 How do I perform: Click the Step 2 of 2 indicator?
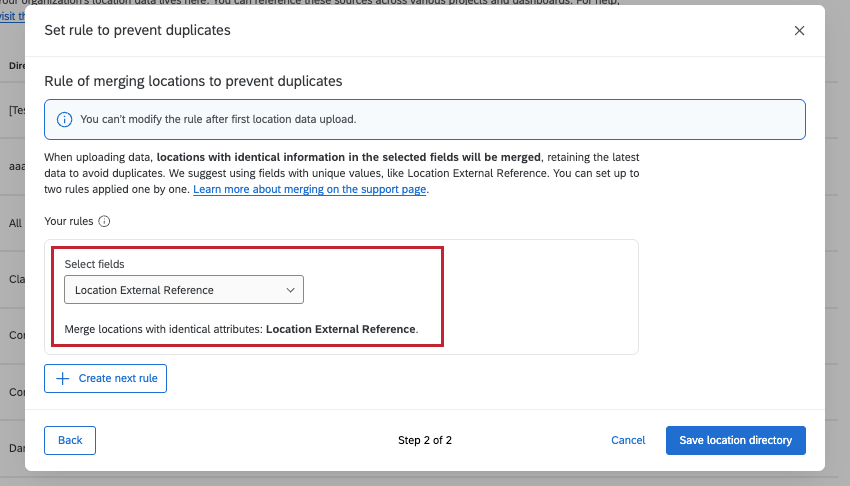coord(425,440)
